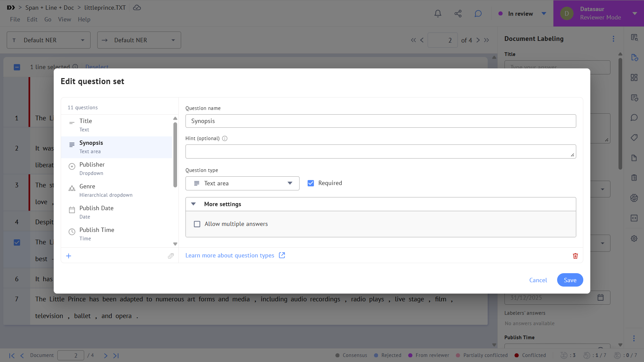Click the duplicate question icon
Viewport: 644px width, 362px height.
tap(171, 256)
